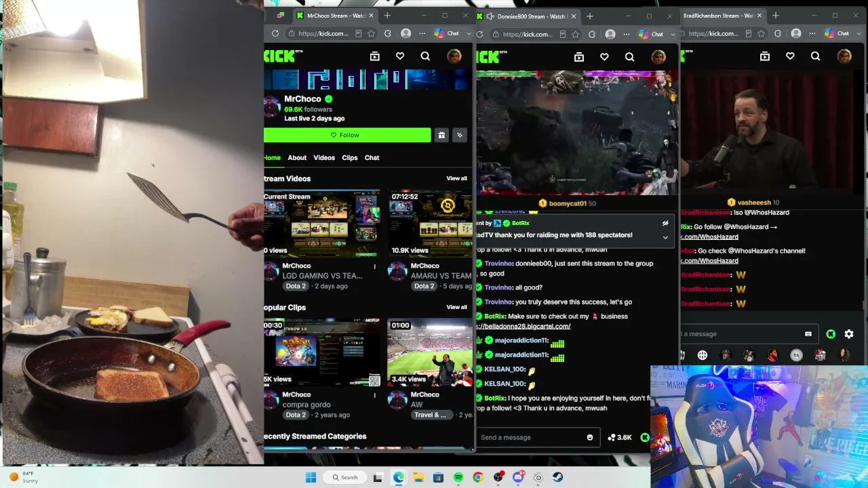Open Edge menu in Donniee800 window
Screen dimensions: 868x488
click(627, 34)
